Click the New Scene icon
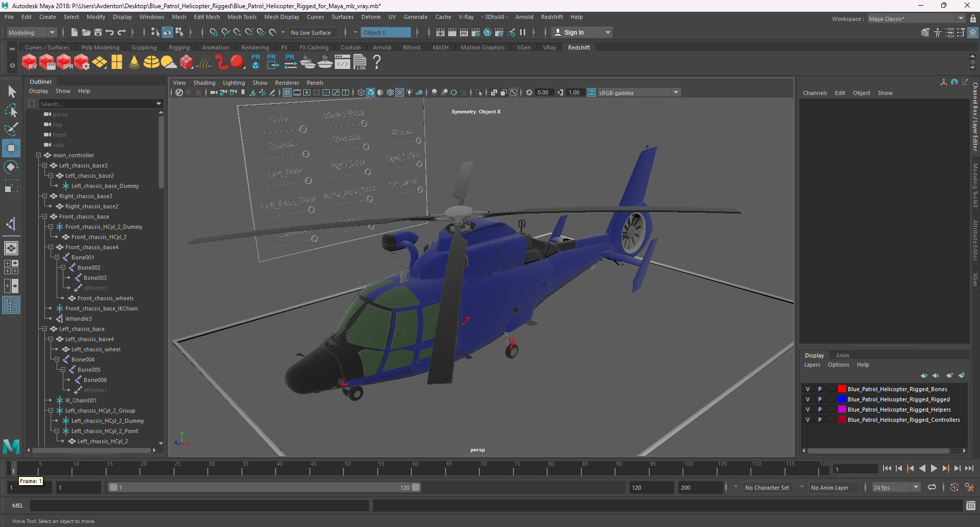Screen dimensions: 980x527 75,32
